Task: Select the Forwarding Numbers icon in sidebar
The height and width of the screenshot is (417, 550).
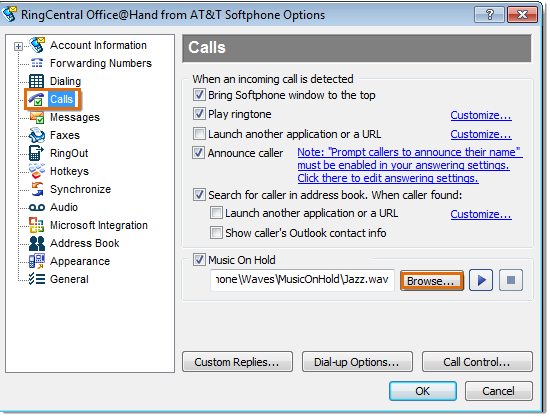Action: [37, 63]
